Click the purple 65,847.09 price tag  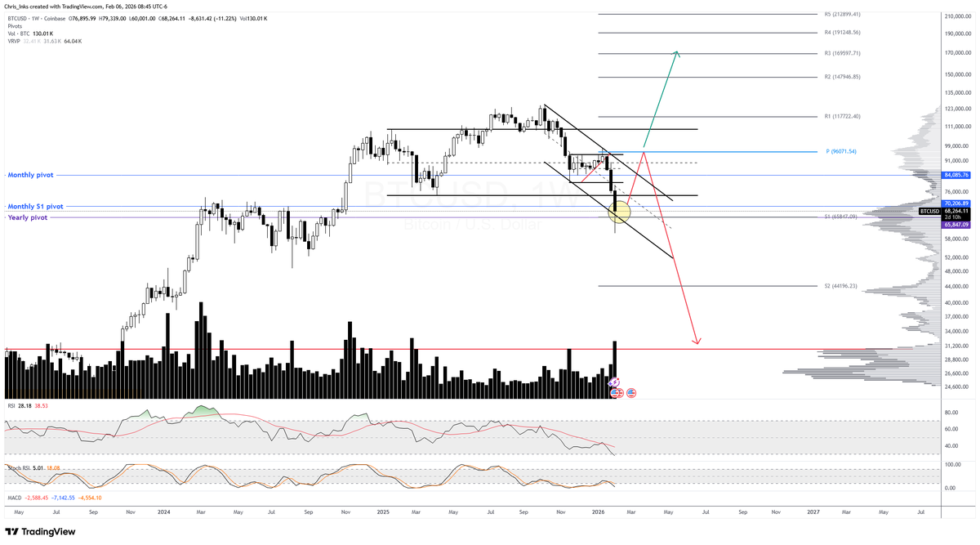coord(955,224)
